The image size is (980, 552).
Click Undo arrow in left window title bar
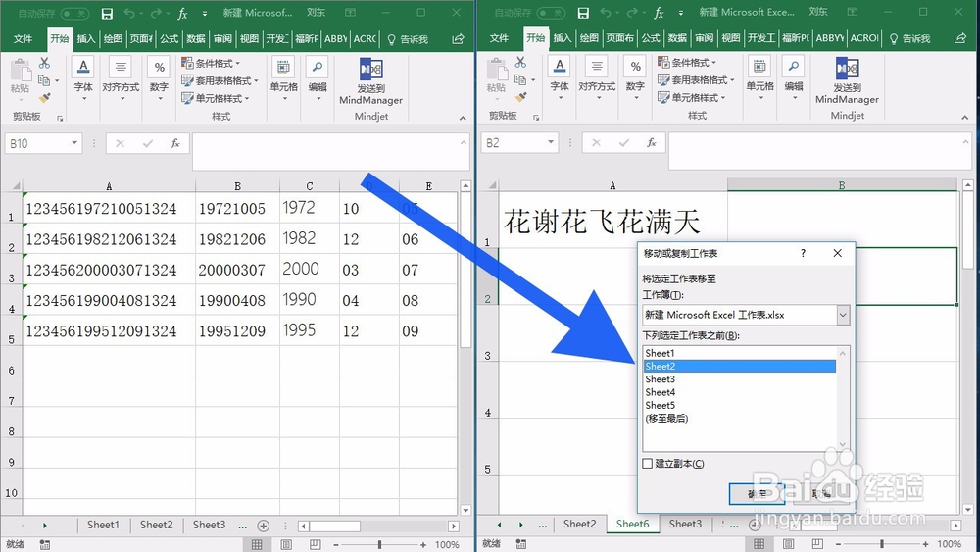[x=129, y=13]
